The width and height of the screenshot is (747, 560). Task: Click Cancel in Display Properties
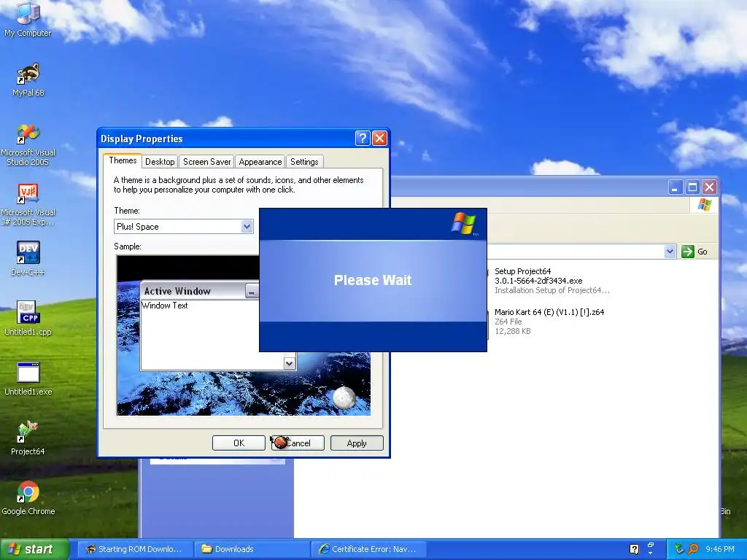[298, 443]
